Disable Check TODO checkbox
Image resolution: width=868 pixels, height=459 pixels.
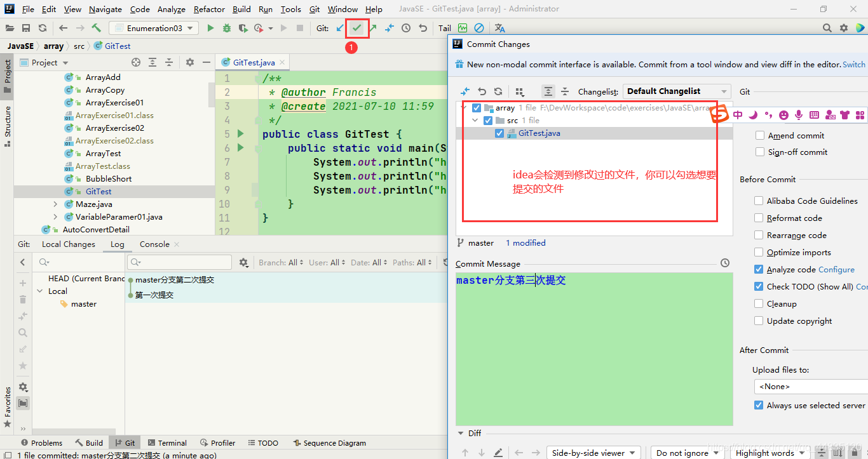[759, 286]
